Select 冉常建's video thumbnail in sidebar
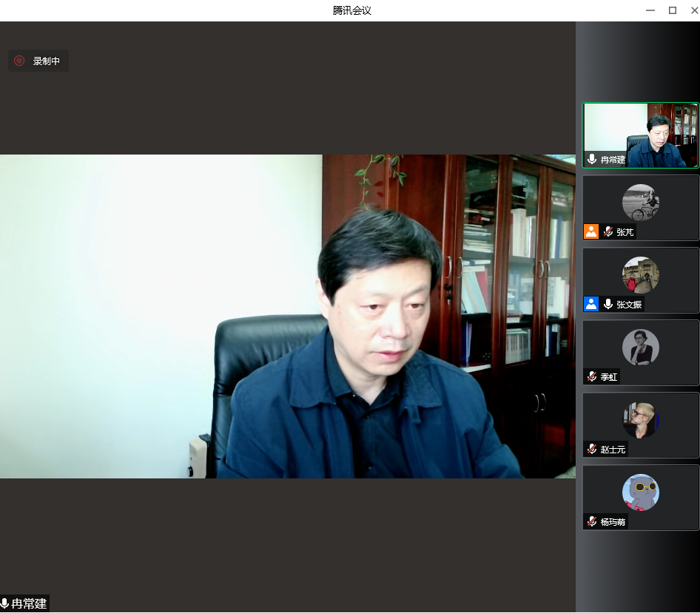The height and width of the screenshot is (613, 700). click(x=641, y=135)
